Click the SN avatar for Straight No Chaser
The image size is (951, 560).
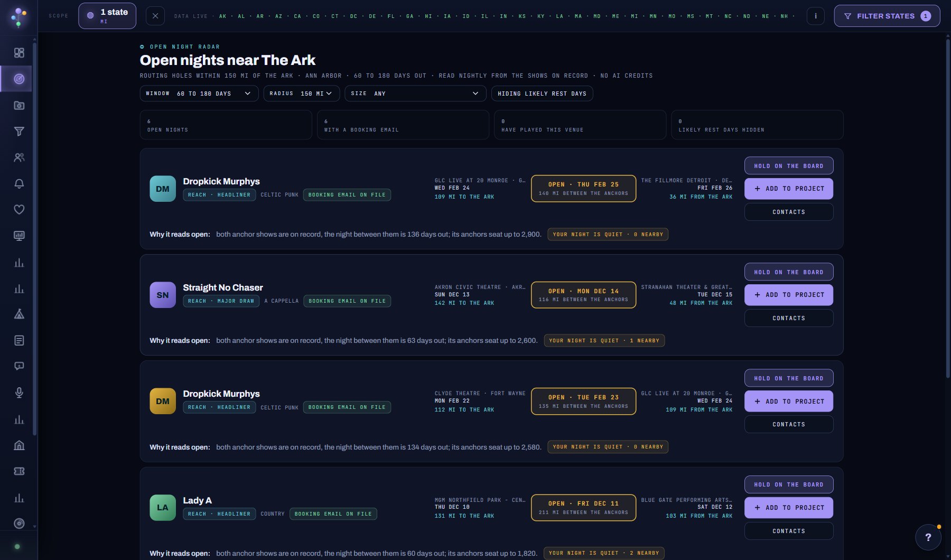163,295
